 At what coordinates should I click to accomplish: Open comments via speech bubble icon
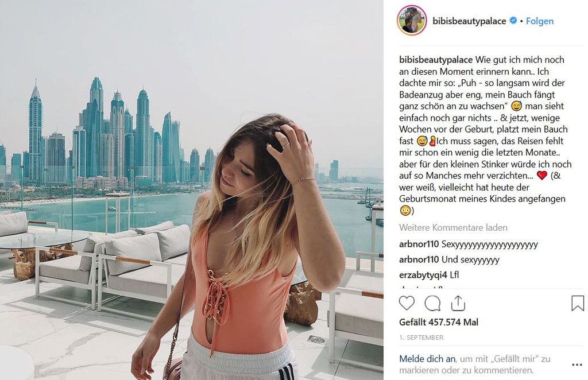[432, 304]
